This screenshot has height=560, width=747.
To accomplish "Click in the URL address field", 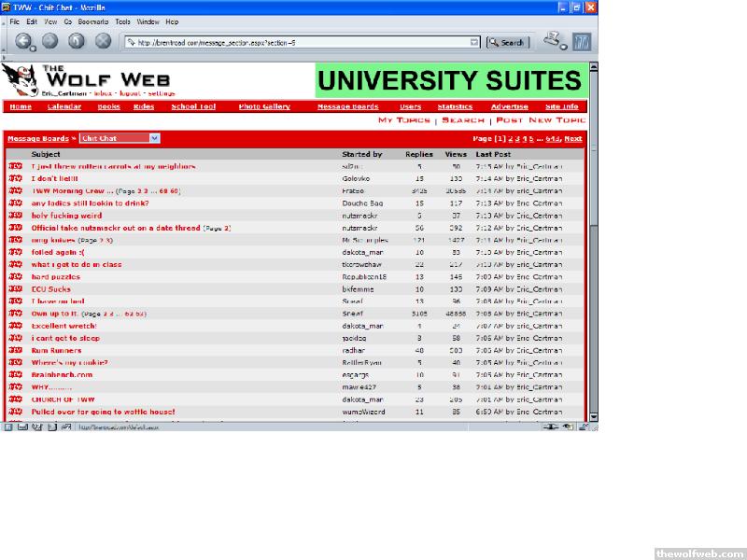I will 299,42.
